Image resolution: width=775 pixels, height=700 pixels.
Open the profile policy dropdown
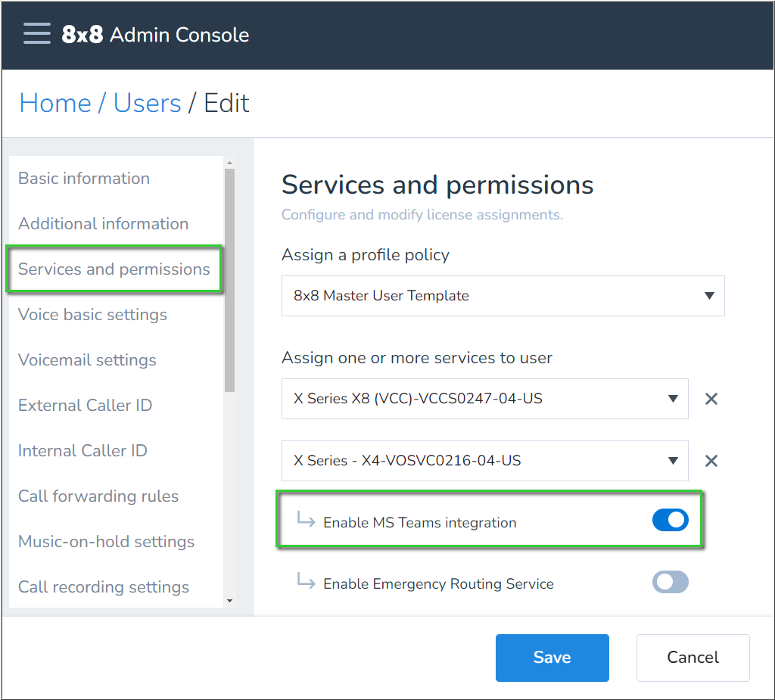click(x=503, y=296)
